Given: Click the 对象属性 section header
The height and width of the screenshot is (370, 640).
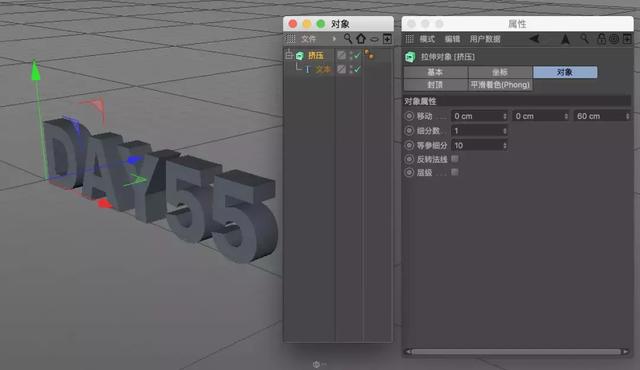Looking at the screenshot, I should 517,101.
